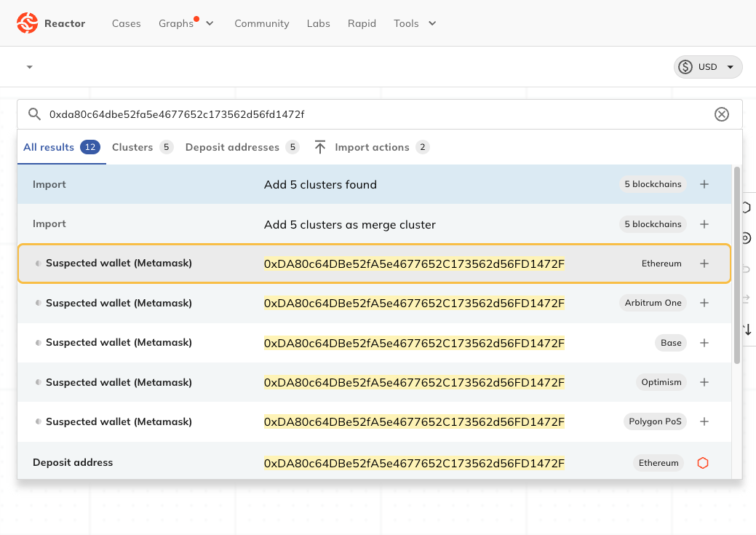Viewport: 756px width, 535px height.
Task: Click the dollar sign currency icon
Action: click(685, 66)
